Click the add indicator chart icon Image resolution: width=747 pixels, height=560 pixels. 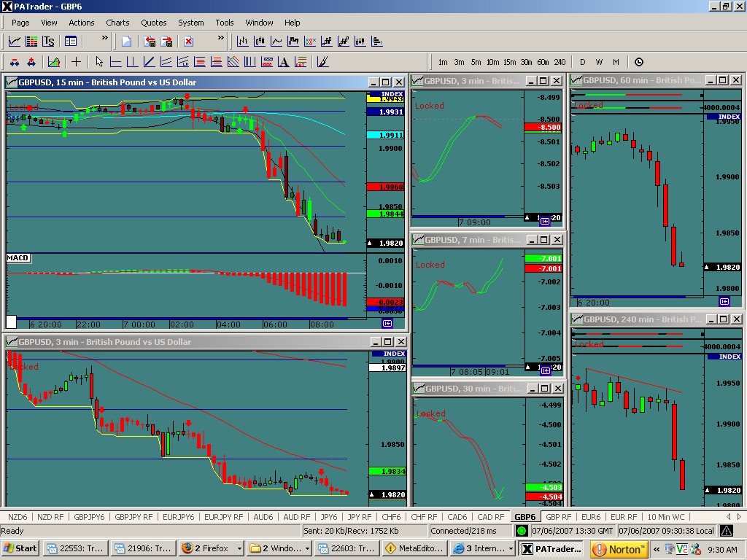pos(54,62)
